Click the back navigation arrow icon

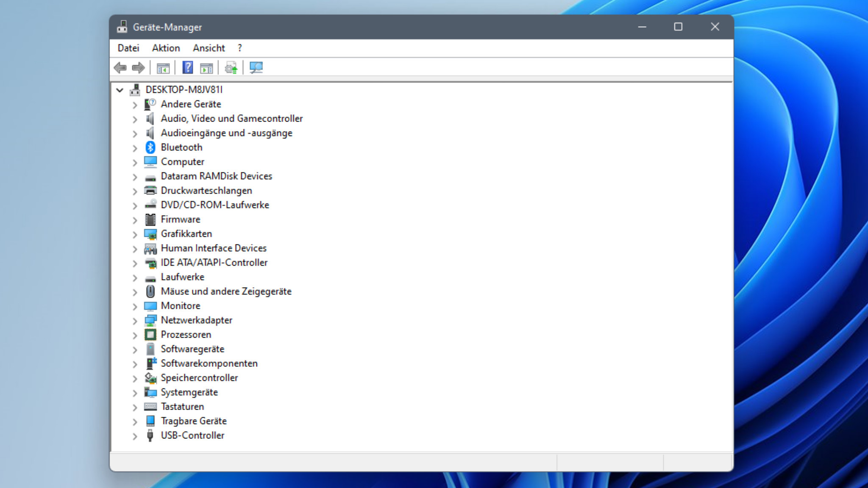[x=120, y=67]
